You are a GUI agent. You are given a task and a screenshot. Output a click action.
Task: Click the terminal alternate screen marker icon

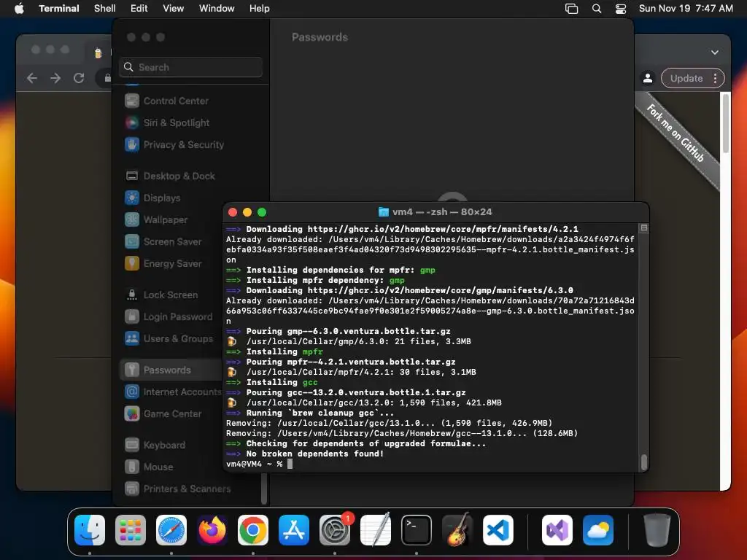(x=643, y=228)
